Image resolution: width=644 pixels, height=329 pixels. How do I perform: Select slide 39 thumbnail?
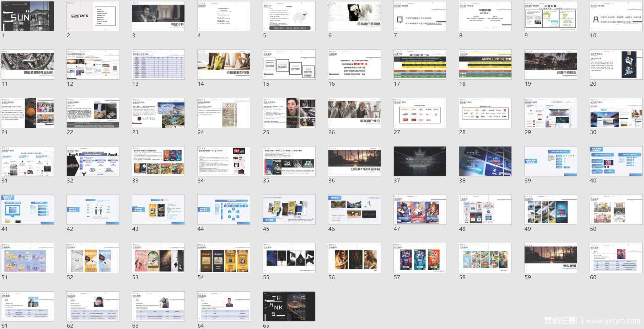pos(551,161)
